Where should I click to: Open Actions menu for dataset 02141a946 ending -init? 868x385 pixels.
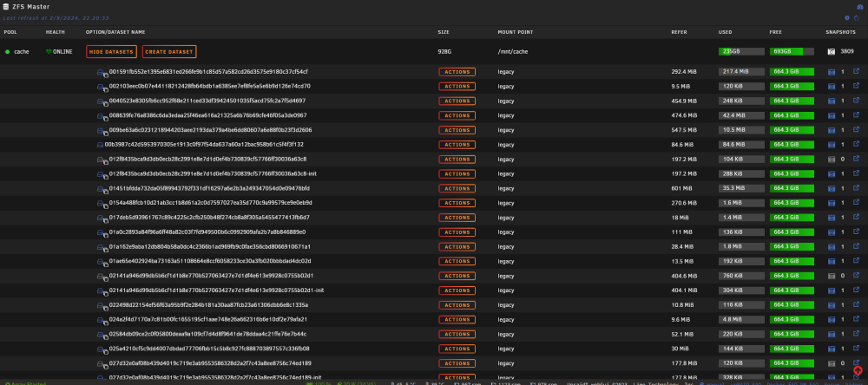pyautogui.click(x=457, y=290)
